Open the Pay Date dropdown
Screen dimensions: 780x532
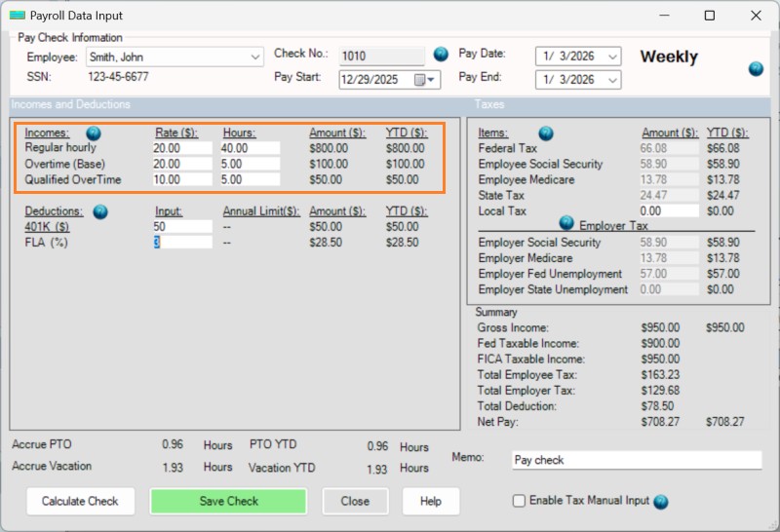(x=613, y=57)
